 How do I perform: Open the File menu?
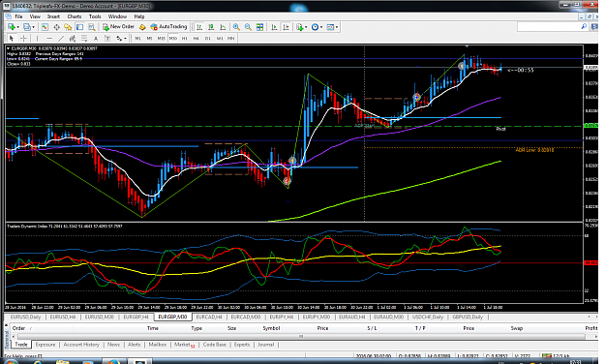[x=18, y=16]
